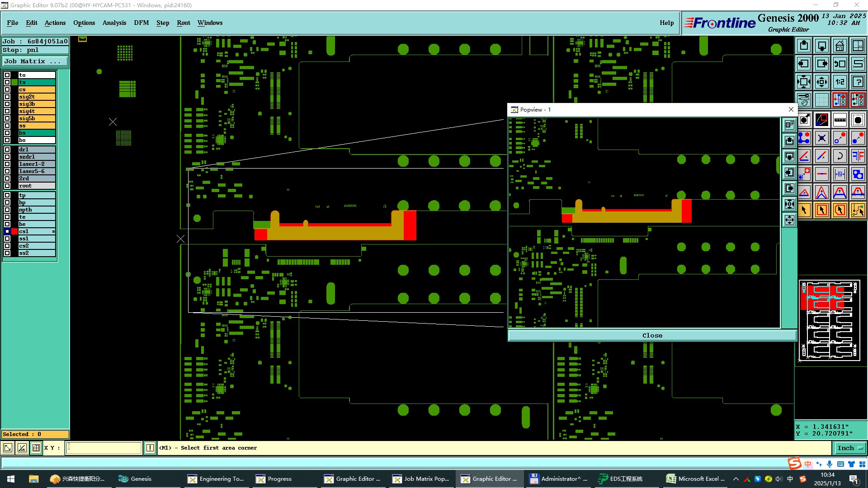Image resolution: width=868 pixels, height=488 pixels.
Task: Open the question mark help icon
Action: (x=858, y=82)
